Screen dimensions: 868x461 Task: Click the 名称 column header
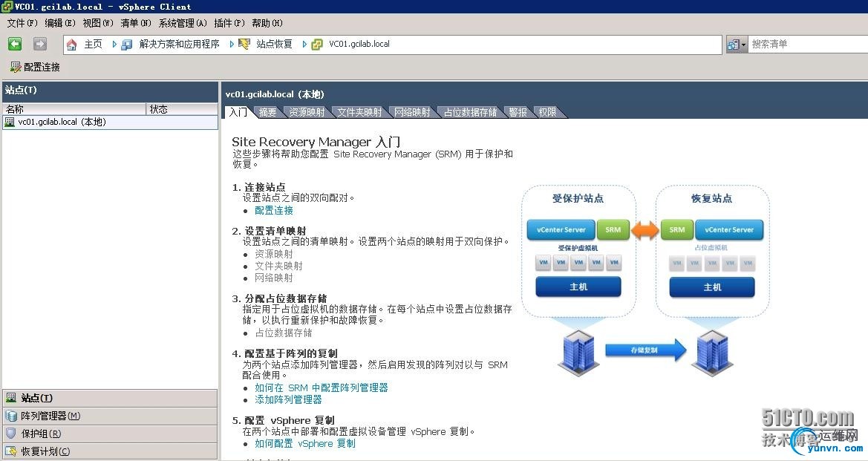pos(74,109)
